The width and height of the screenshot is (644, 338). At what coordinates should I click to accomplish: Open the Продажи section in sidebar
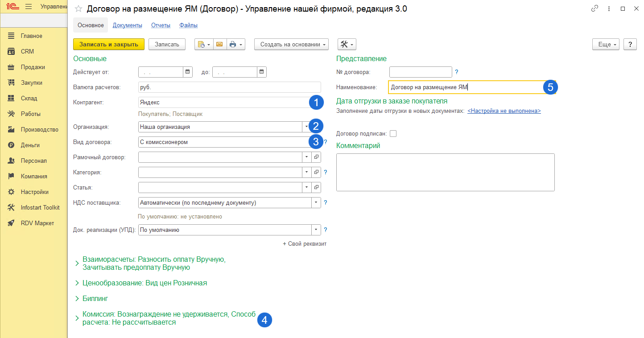33,67
